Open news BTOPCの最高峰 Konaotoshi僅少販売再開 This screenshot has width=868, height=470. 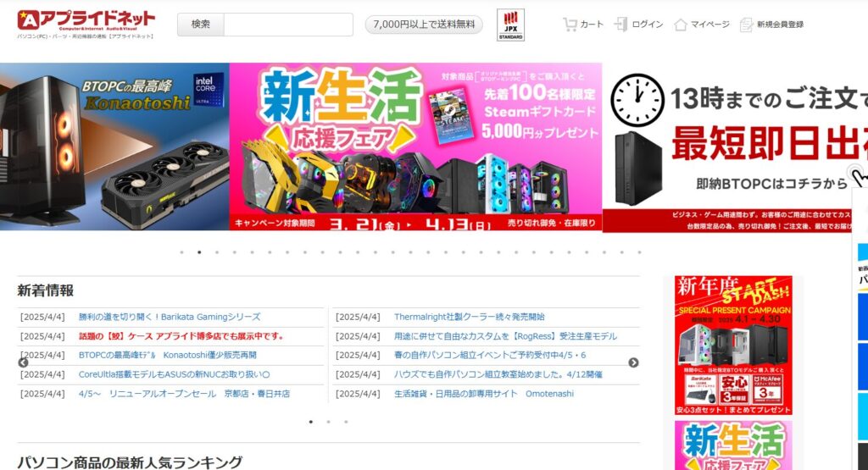[167, 355]
